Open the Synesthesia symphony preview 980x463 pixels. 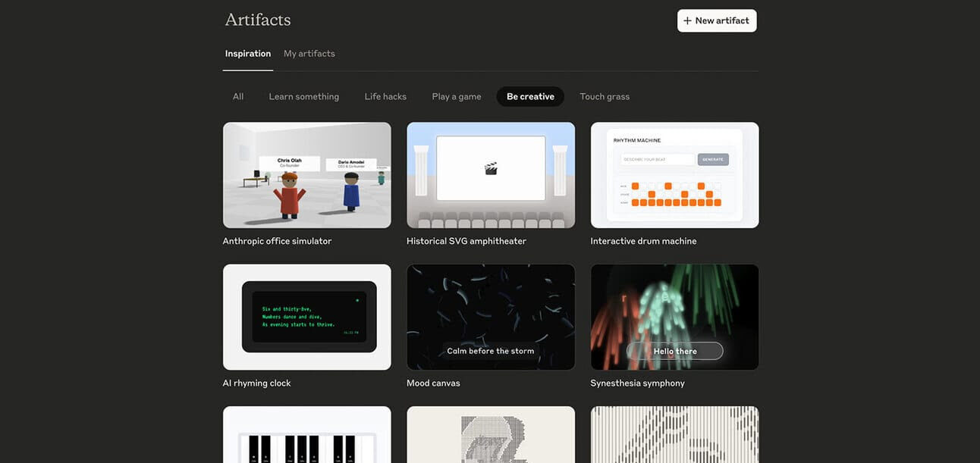(675, 317)
